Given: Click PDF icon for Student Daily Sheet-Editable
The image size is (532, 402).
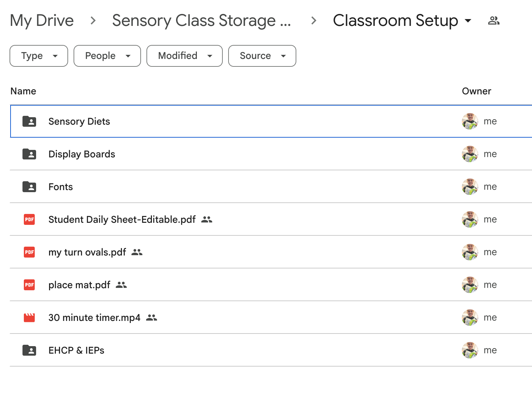Looking at the screenshot, I should (29, 219).
